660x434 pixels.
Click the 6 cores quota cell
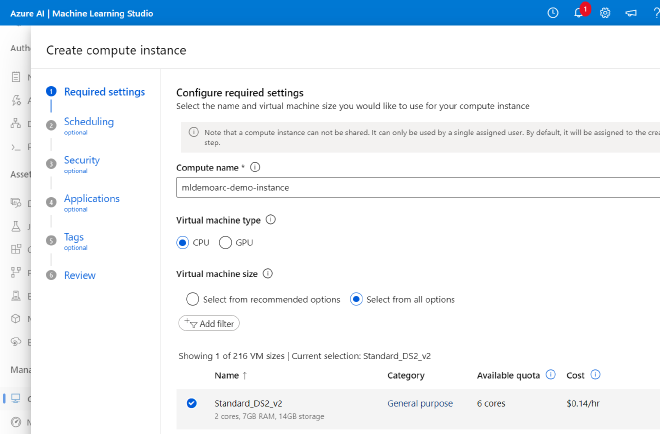491,403
